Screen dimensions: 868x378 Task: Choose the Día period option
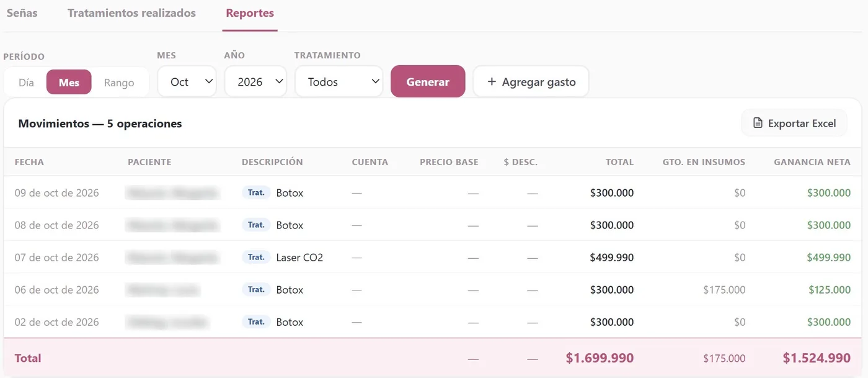coord(26,82)
